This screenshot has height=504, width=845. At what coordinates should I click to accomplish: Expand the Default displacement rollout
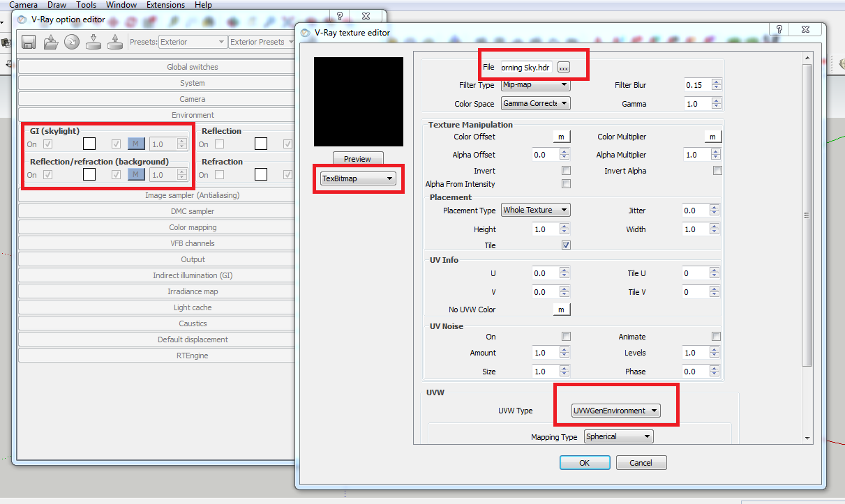[156, 339]
